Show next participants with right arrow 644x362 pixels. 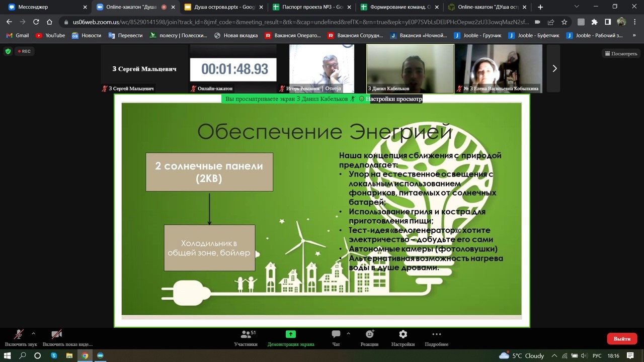click(554, 68)
